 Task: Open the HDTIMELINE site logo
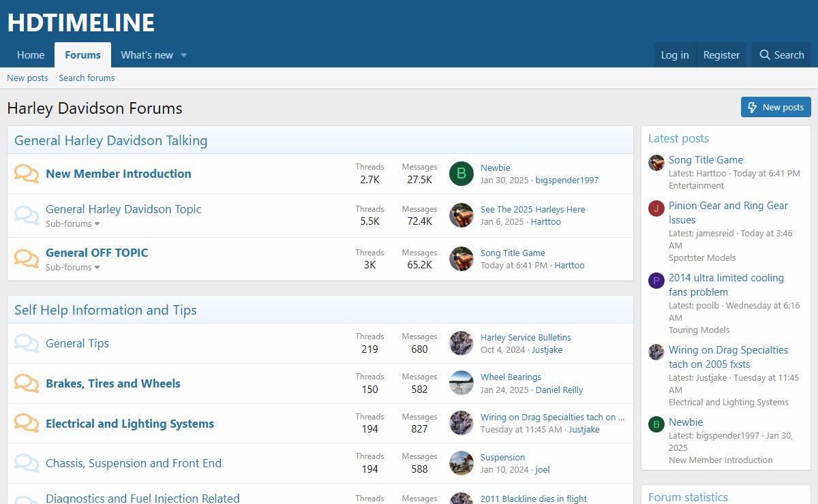coord(81,22)
